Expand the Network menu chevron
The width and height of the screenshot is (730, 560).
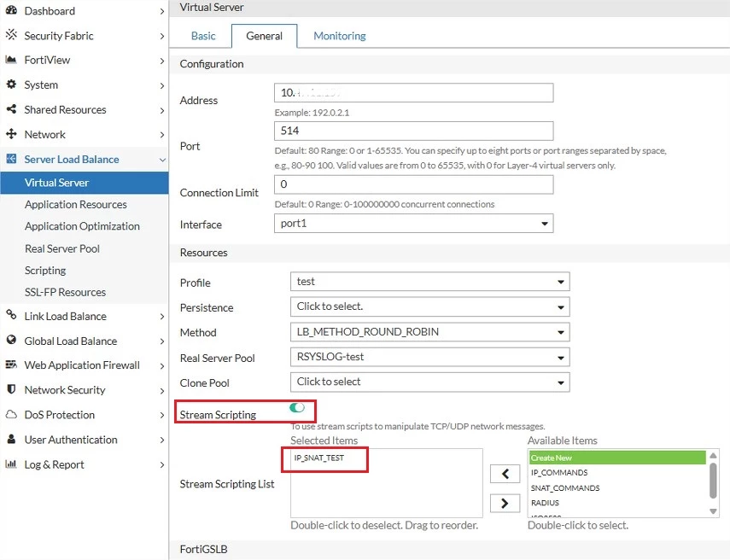[161, 135]
